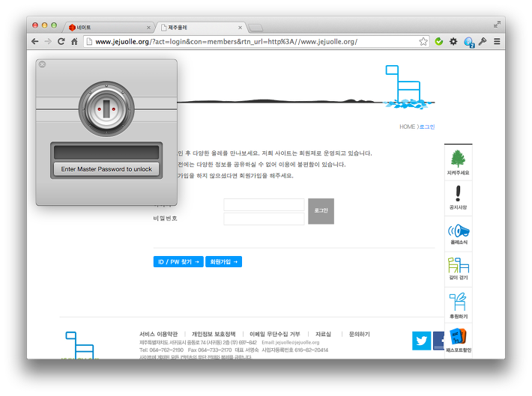The width and height of the screenshot is (532, 396).
Task: Click the HOME breadcrumb link
Action: click(407, 127)
